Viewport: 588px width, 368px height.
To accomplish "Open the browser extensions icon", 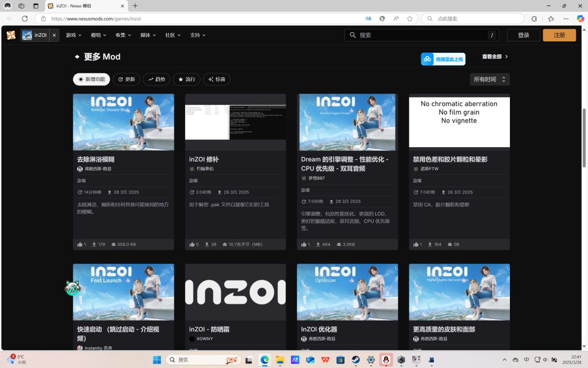I will coord(534,18).
